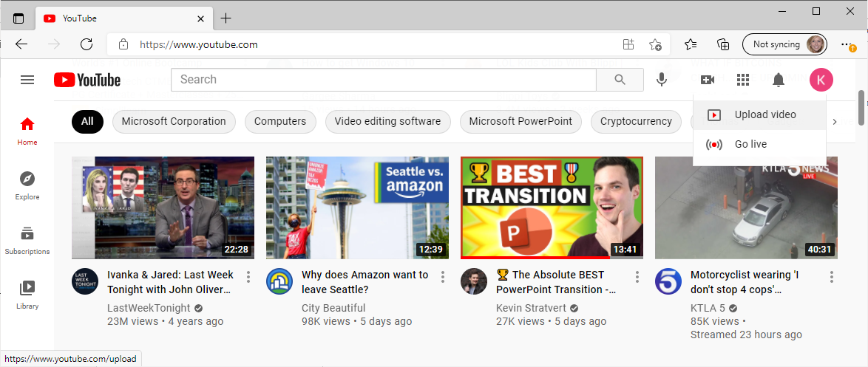This screenshot has width=868, height=367.
Task: Select the Cryptocurrency filter chip
Action: pyautogui.click(x=636, y=122)
